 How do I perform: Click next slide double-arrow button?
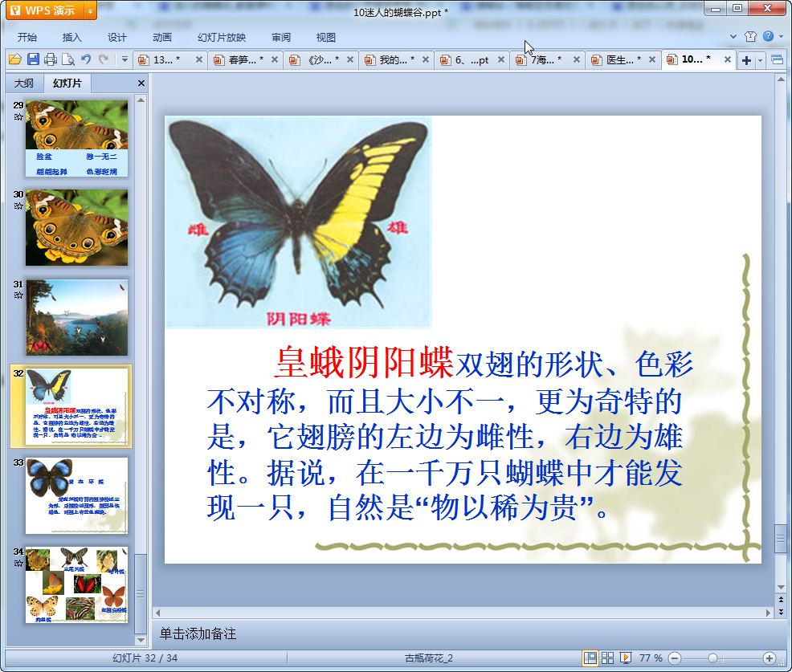pos(781,612)
